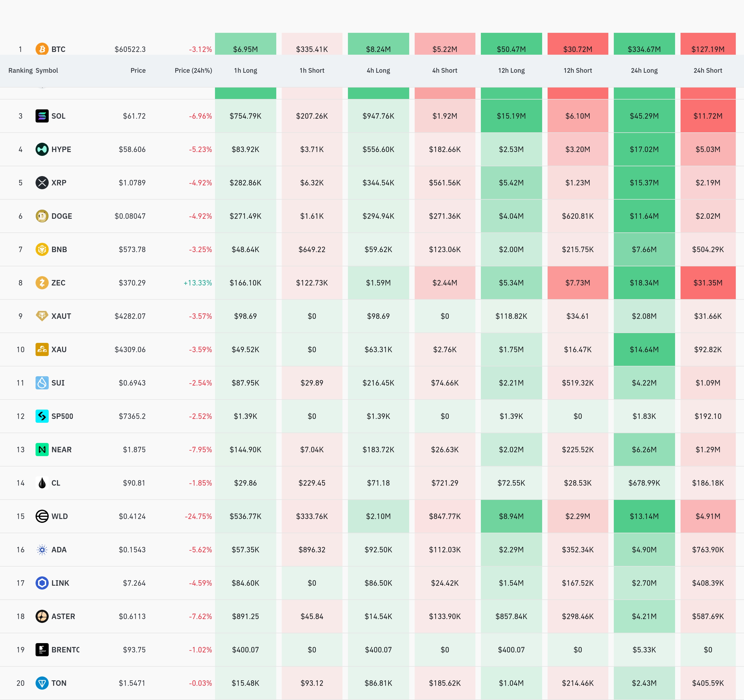The image size is (744, 700).
Task: Click WLD 12h Long cell $8.94M
Action: click(x=511, y=516)
